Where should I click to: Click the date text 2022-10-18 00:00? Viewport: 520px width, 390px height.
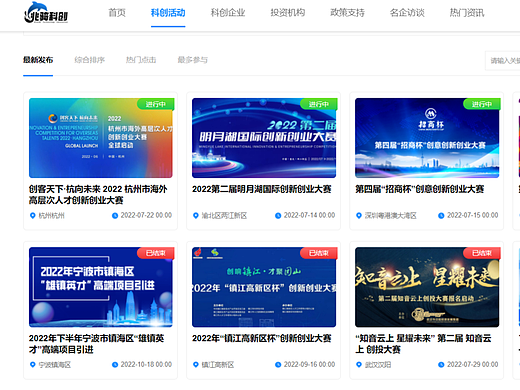(146, 364)
